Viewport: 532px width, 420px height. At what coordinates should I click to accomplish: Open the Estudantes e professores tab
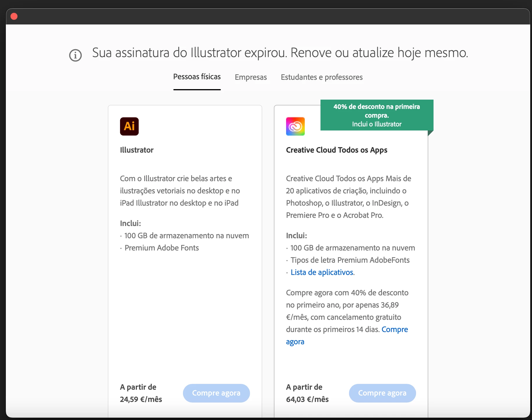point(322,77)
